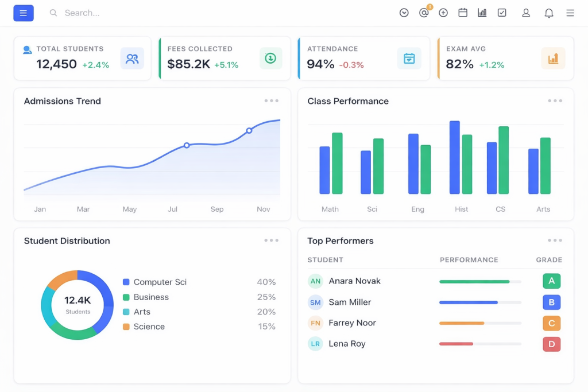Open the user profile icon
Image resolution: width=588 pixels, height=392 pixels.
pos(526,13)
